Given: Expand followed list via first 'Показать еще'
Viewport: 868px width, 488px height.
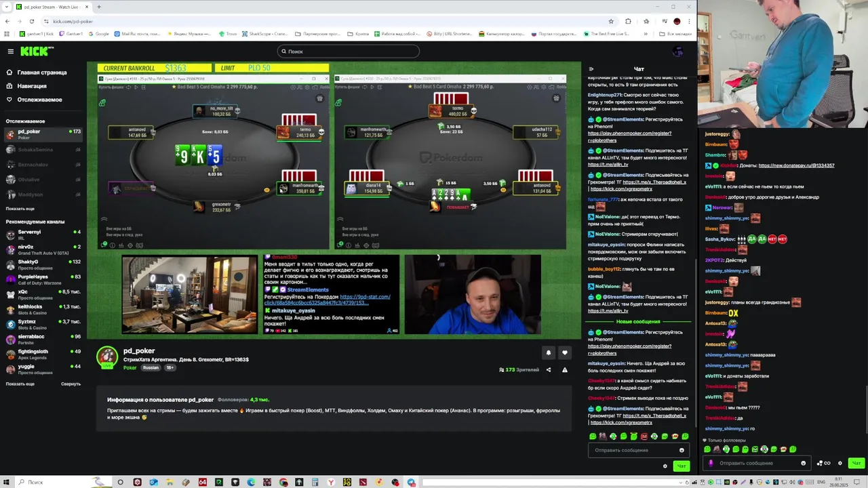Looking at the screenshot, I should pos(20,209).
